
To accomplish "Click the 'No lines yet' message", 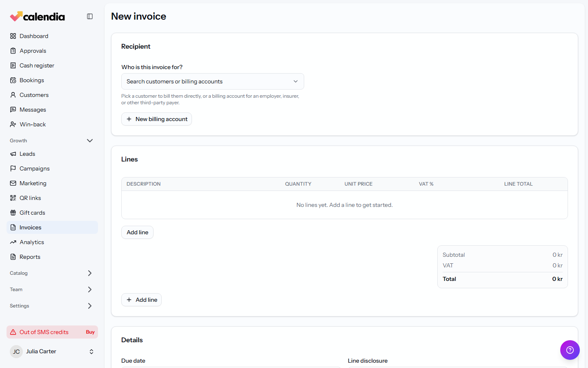I will pos(345,205).
